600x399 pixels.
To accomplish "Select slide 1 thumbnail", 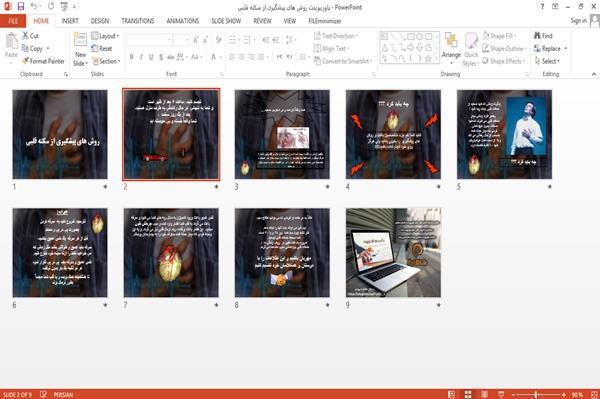I will click(x=60, y=134).
